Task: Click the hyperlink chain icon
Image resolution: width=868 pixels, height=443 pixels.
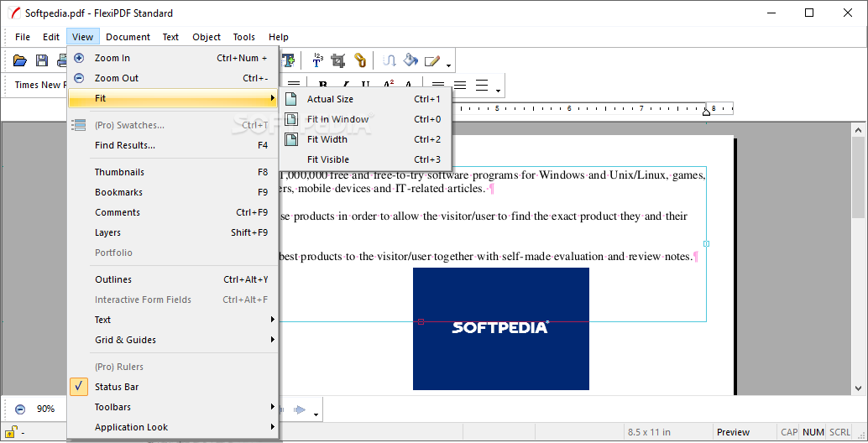Action: point(360,60)
